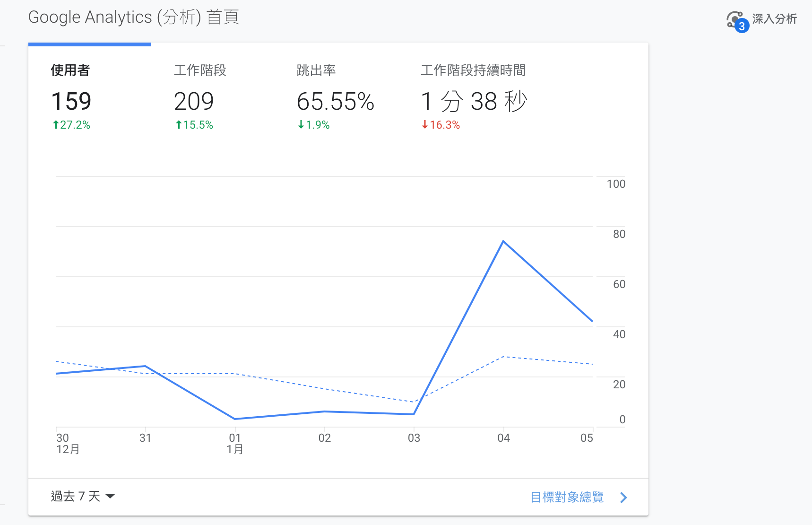Click the 31 date label on axis

[145, 438]
